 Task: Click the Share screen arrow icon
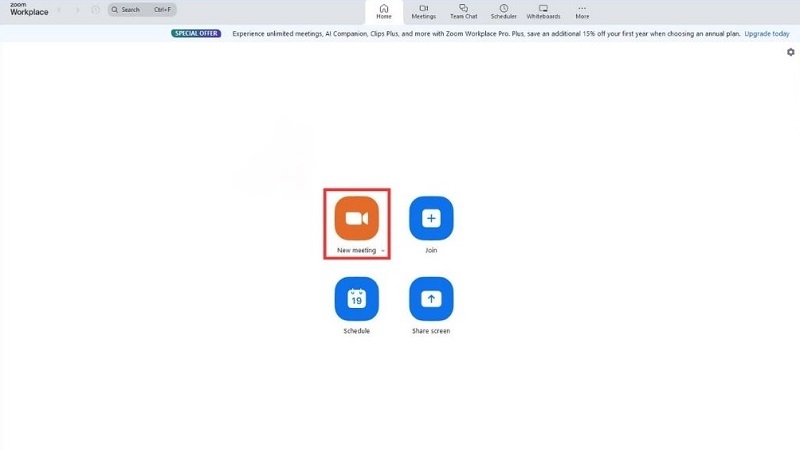[x=431, y=298]
